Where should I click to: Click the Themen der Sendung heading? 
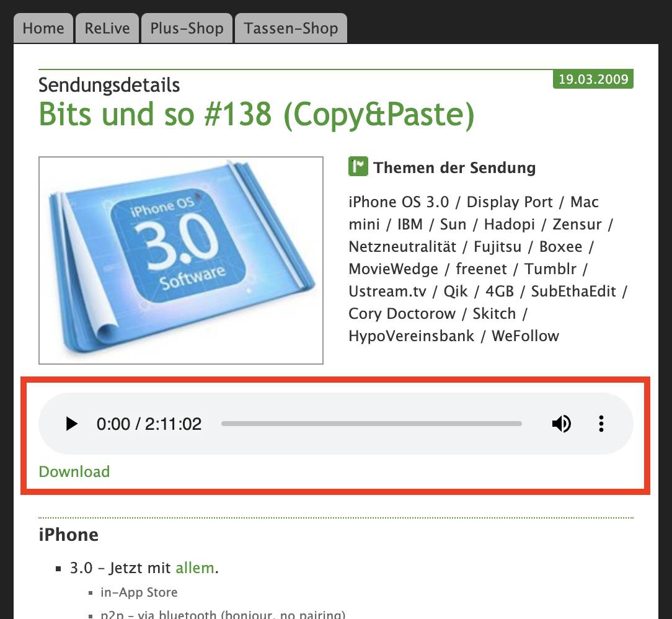tap(454, 167)
